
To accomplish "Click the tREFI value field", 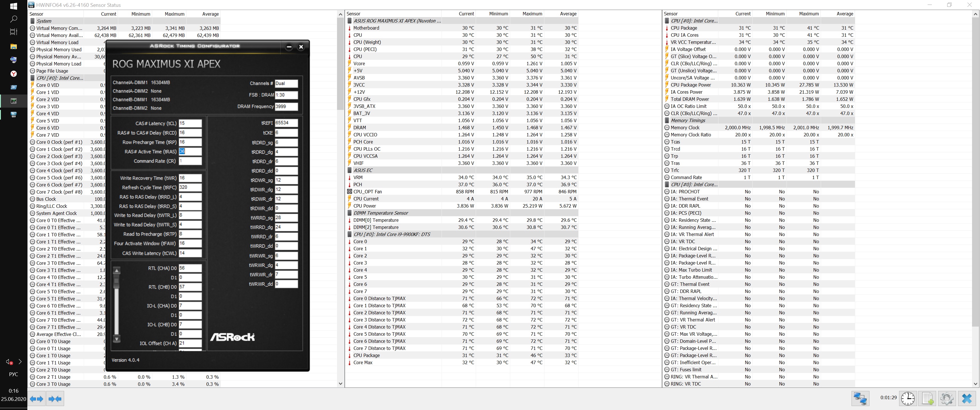I will pos(286,123).
